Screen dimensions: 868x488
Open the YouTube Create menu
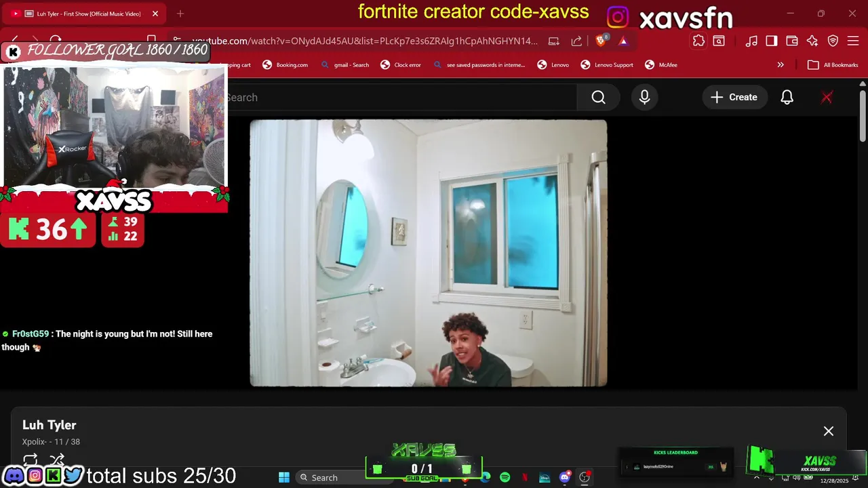(x=734, y=98)
